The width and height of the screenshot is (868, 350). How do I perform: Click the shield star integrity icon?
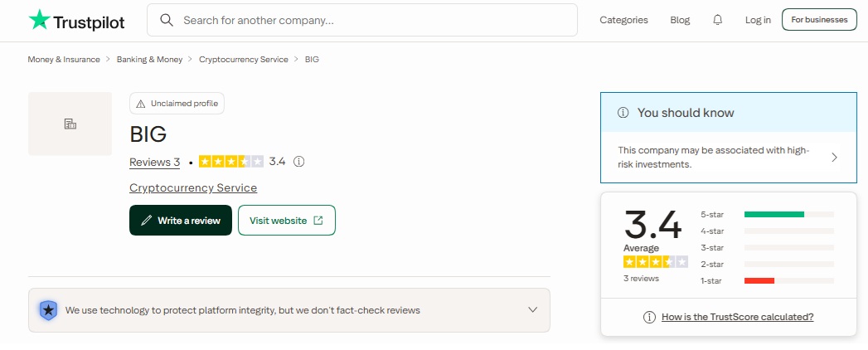pos(48,310)
